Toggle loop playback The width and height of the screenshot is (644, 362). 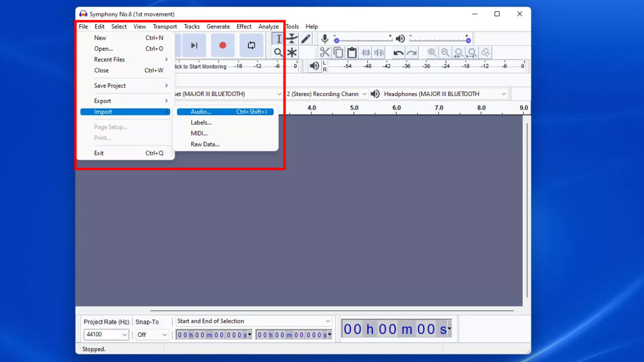(251, 45)
